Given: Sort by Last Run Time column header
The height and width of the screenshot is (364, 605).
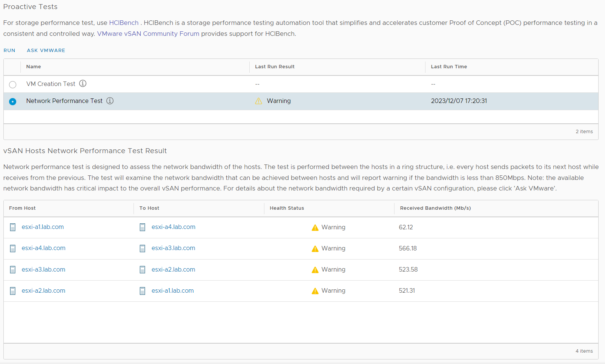Looking at the screenshot, I should (x=449, y=67).
